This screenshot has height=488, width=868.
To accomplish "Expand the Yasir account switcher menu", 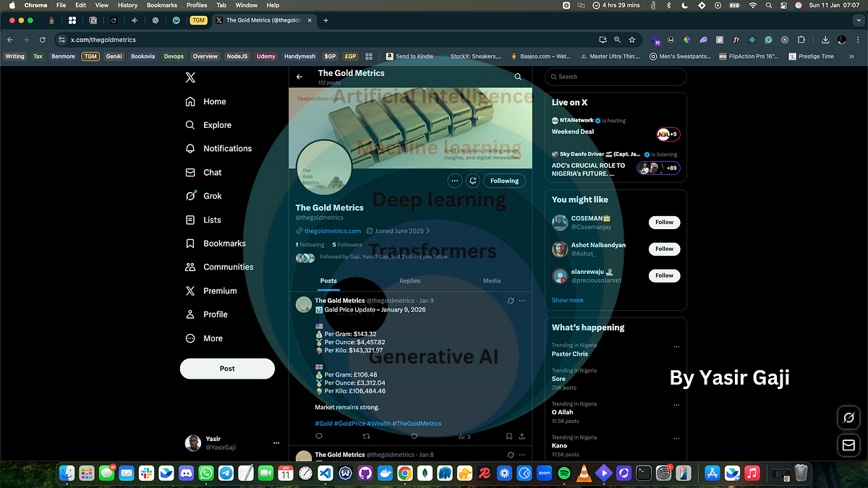I will point(276,442).
